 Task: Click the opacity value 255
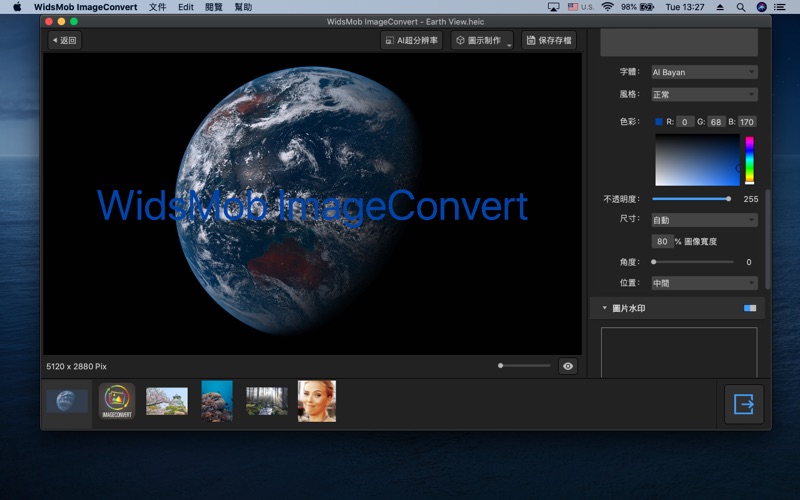pos(751,199)
